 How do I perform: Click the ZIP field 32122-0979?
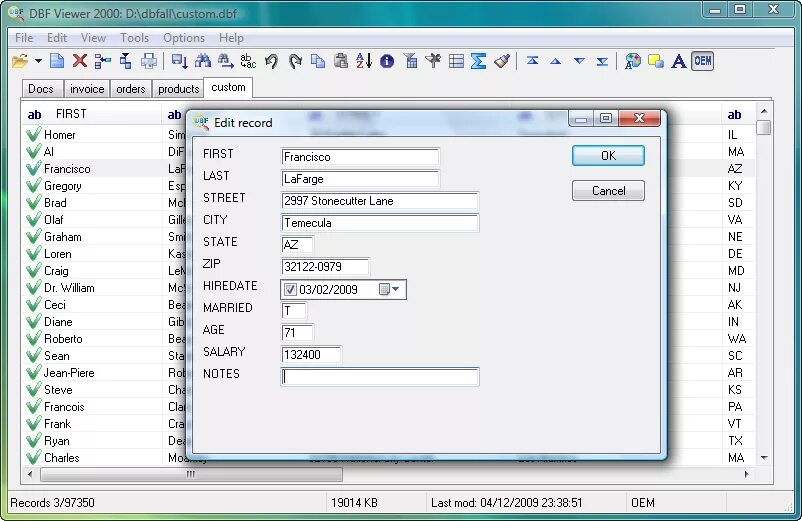325,266
